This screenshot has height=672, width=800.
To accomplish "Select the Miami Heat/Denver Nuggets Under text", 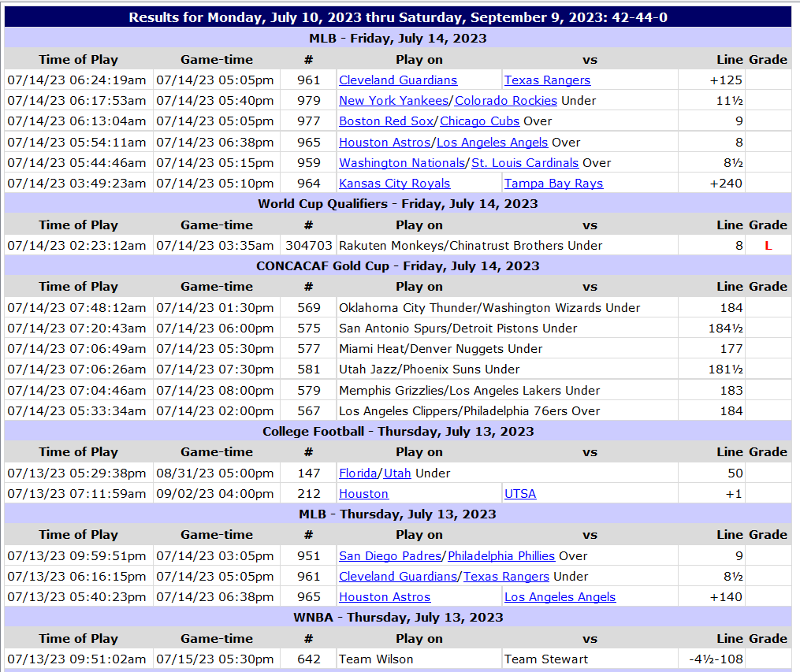I will coord(441,349).
